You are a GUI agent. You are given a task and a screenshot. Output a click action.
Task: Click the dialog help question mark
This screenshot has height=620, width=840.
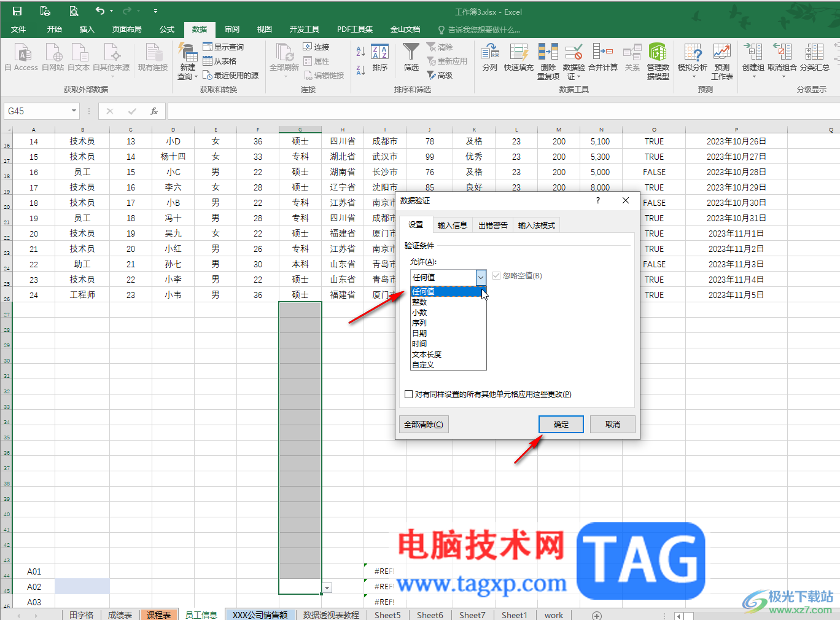coord(598,200)
